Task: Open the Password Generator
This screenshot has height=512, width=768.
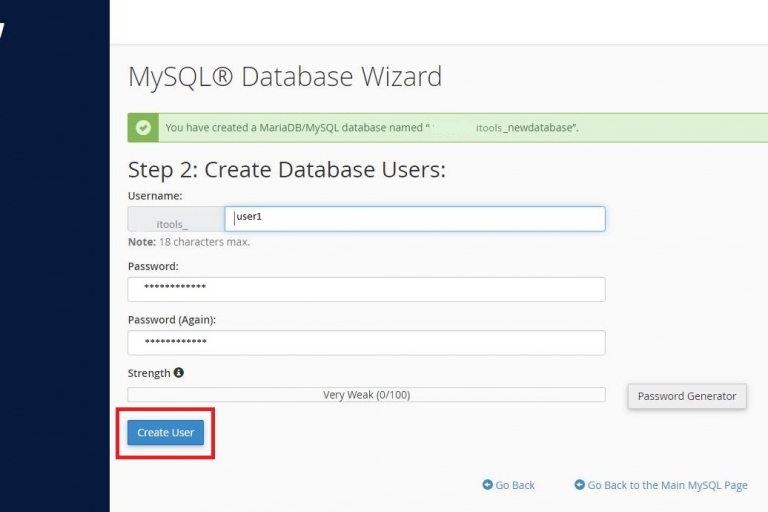Action: coord(687,396)
